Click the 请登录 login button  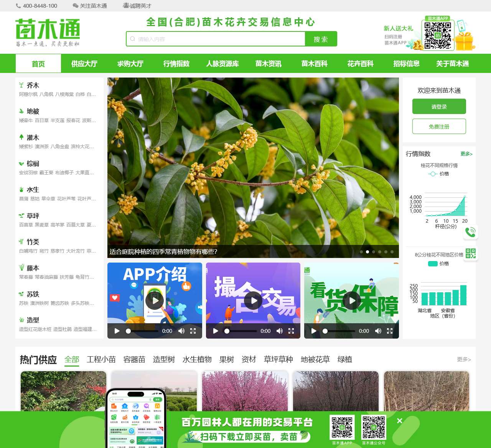point(439,106)
